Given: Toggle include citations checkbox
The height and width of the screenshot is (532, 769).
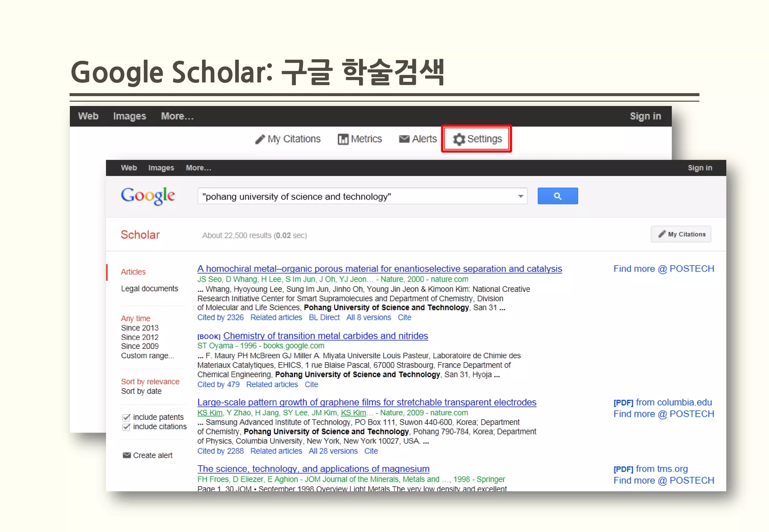Looking at the screenshot, I should click(x=126, y=427).
